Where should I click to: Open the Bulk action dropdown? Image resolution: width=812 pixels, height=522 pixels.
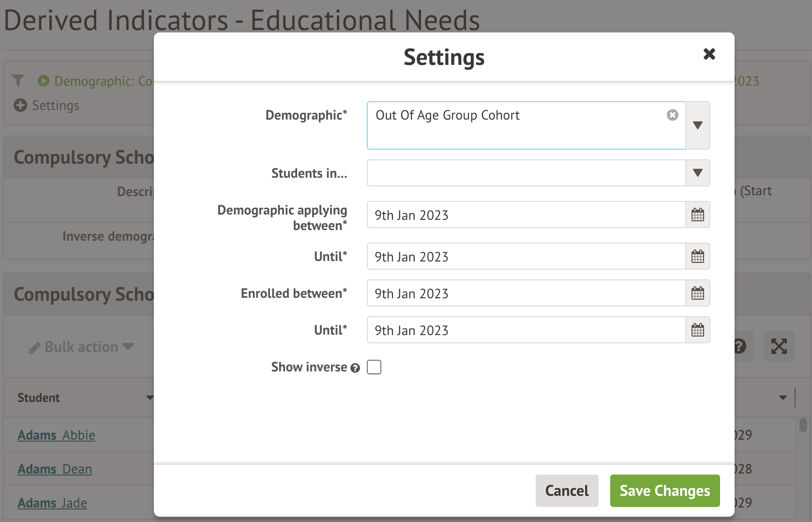pos(81,347)
